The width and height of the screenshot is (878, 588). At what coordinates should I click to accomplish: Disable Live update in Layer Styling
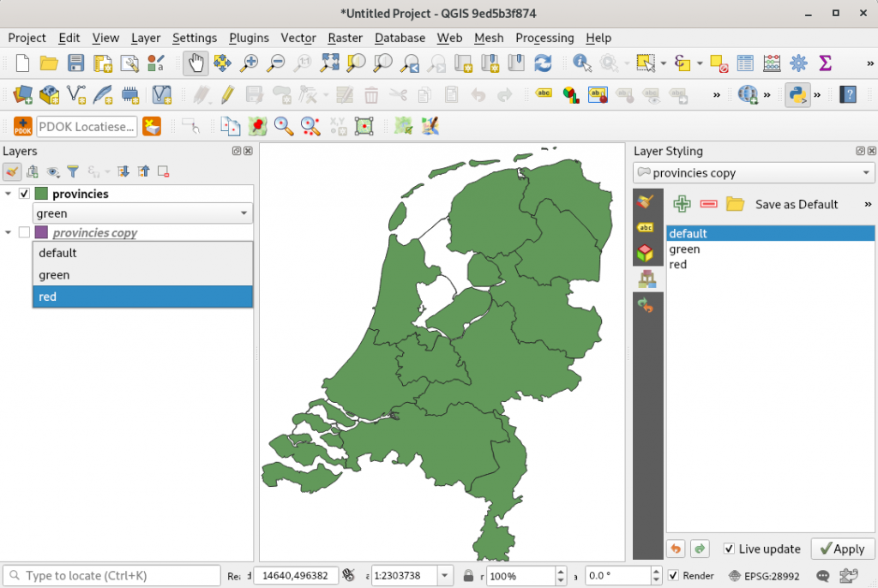click(730, 549)
